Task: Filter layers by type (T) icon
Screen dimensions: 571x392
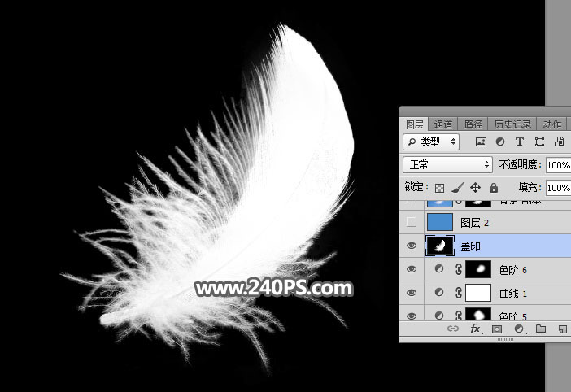Action: pyautogui.click(x=520, y=142)
